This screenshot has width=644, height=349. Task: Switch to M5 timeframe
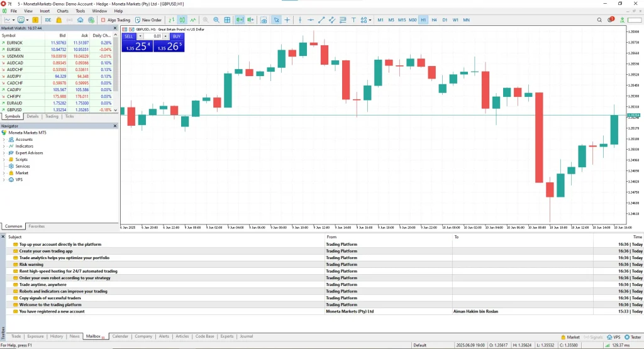point(391,19)
